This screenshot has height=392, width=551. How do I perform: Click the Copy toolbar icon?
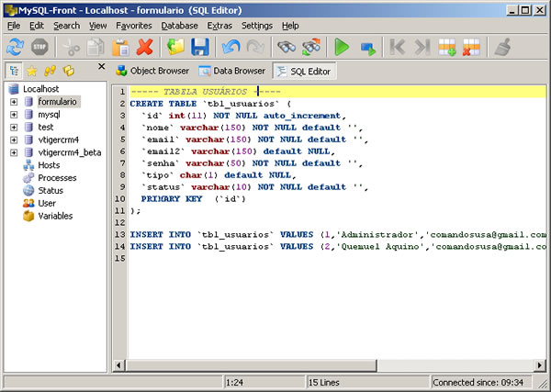click(96, 47)
